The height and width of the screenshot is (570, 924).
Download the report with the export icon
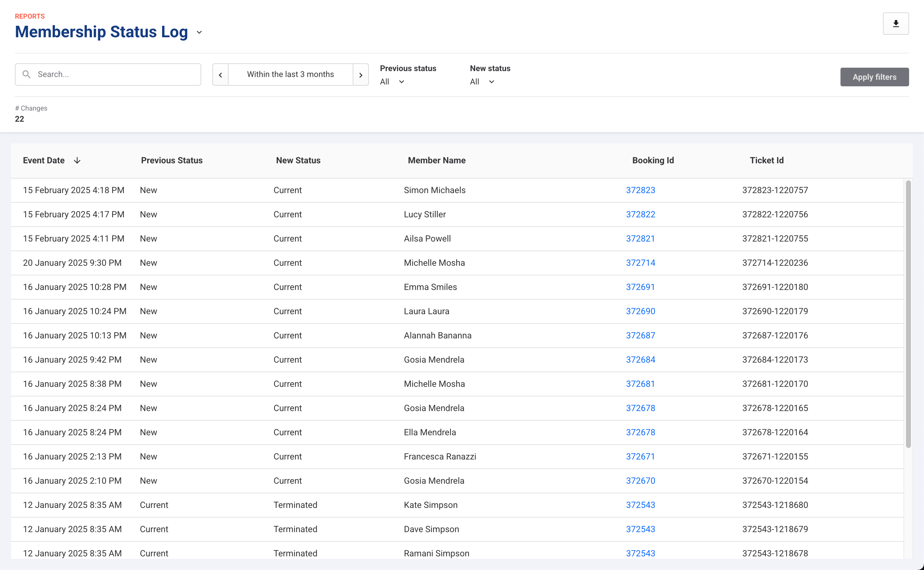[x=896, y=24]
